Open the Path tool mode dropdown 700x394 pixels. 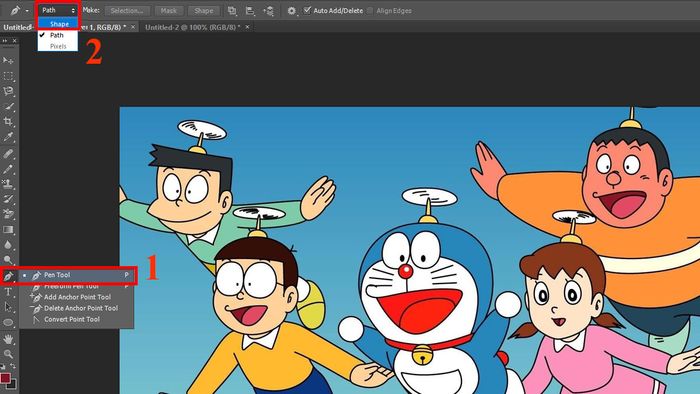pos(58,10)
